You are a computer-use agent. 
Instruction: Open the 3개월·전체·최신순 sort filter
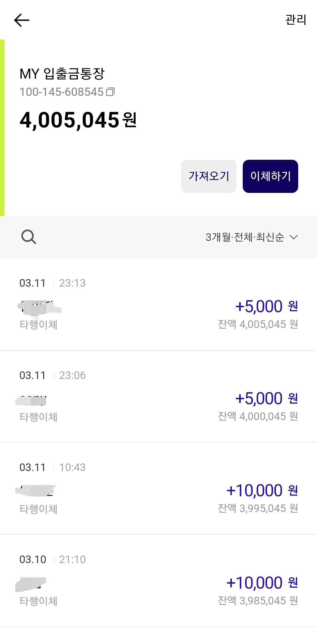point(252,237)
